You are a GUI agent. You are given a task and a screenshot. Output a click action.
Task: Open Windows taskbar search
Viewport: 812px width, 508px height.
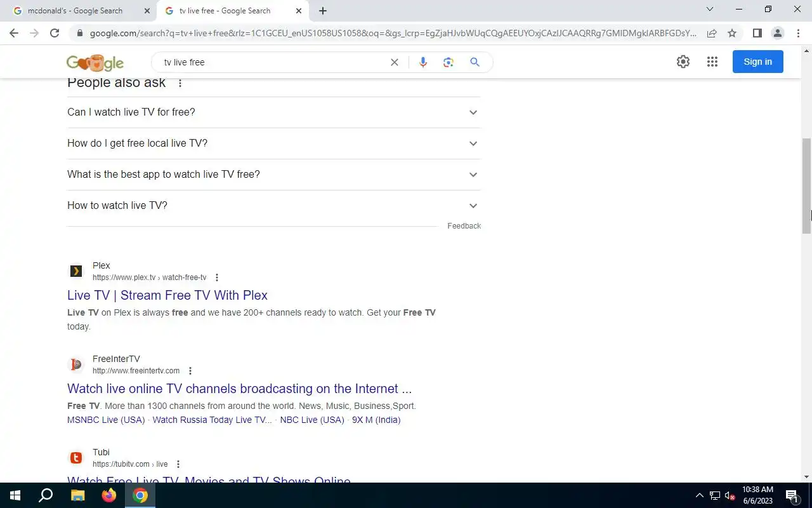pyautogui.click(x=46, y=495)
